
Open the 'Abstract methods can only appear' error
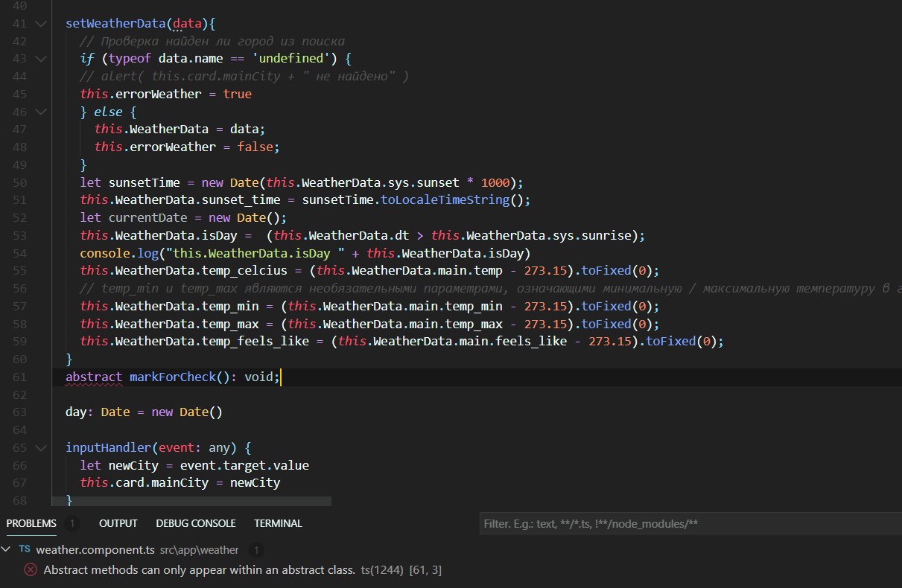[199, 570]
